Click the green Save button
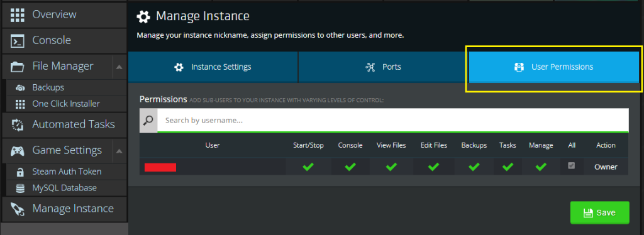Viewport: 644px width, 235px height. pyautogui.click(x=599, y=213)
